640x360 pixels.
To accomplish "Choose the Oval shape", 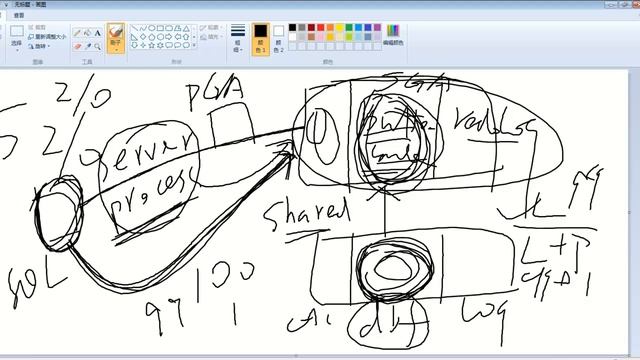I will (151, 28).
